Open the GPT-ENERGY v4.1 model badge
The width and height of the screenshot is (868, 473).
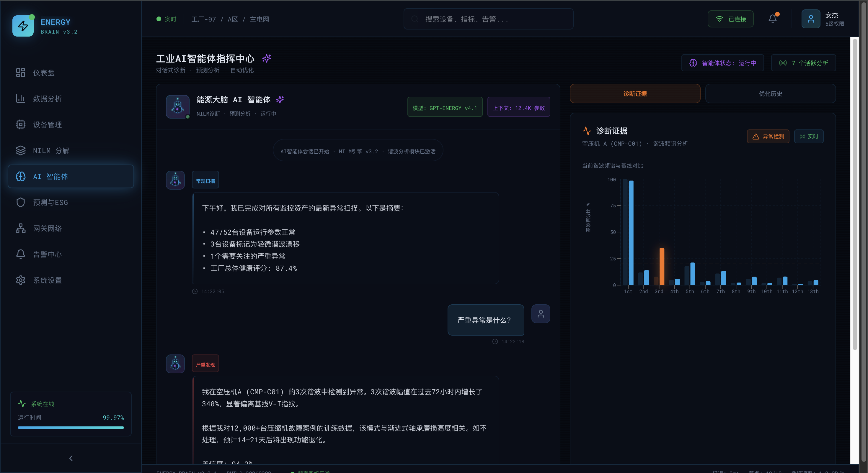pos(445,107)
